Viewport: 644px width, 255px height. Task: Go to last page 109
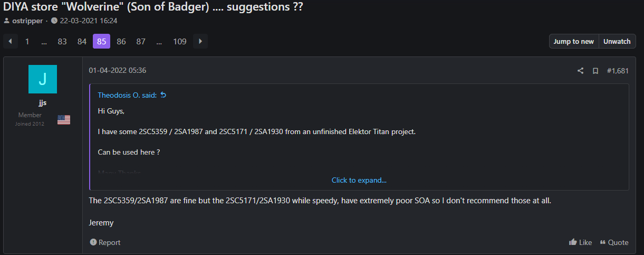point(180,41)
